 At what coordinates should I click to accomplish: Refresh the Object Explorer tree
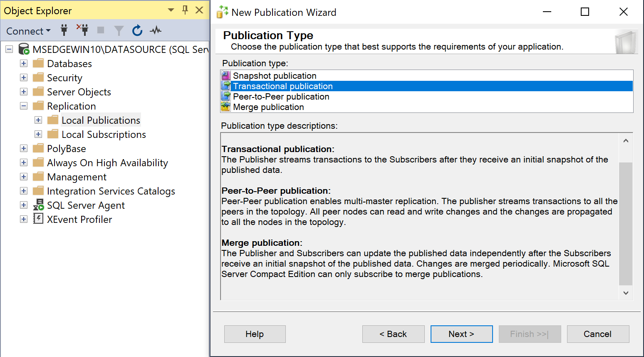pyautogui.click(x=137, y=30)
